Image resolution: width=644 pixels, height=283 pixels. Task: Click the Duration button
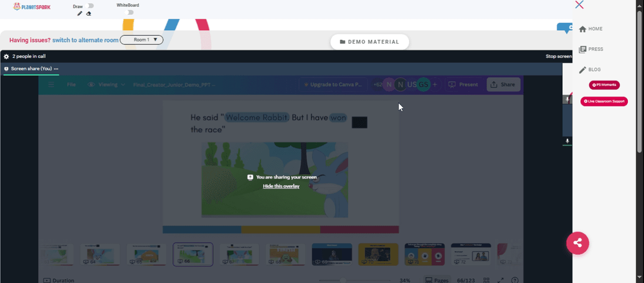point(59,280)
